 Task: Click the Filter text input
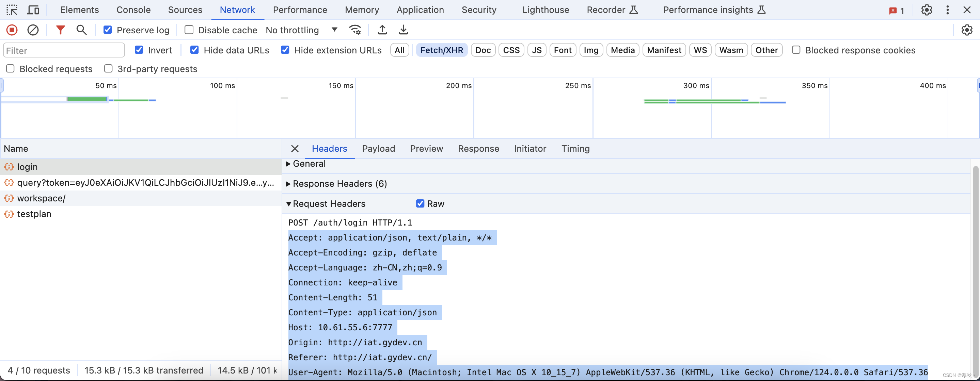(x=64, y=51)
